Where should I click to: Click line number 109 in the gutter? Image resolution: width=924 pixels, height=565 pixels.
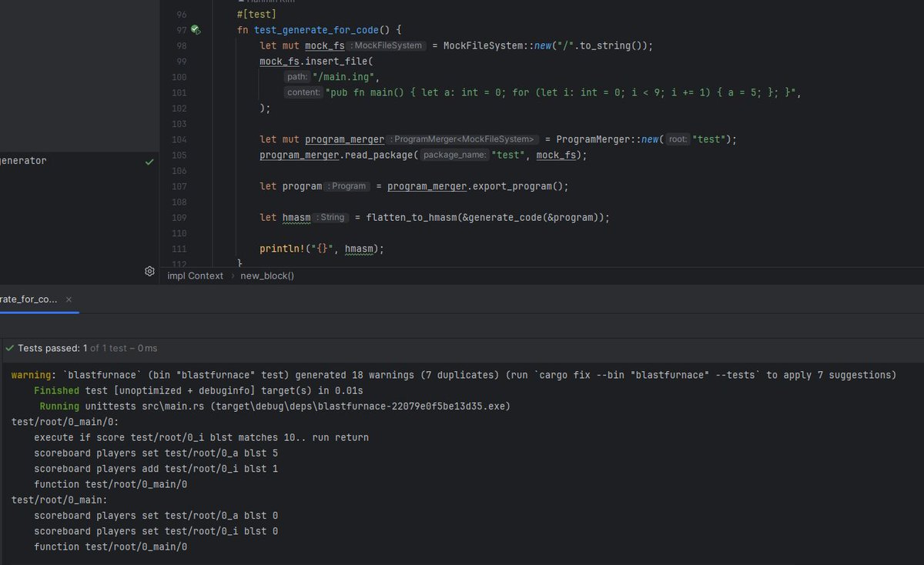pos(179,218)
